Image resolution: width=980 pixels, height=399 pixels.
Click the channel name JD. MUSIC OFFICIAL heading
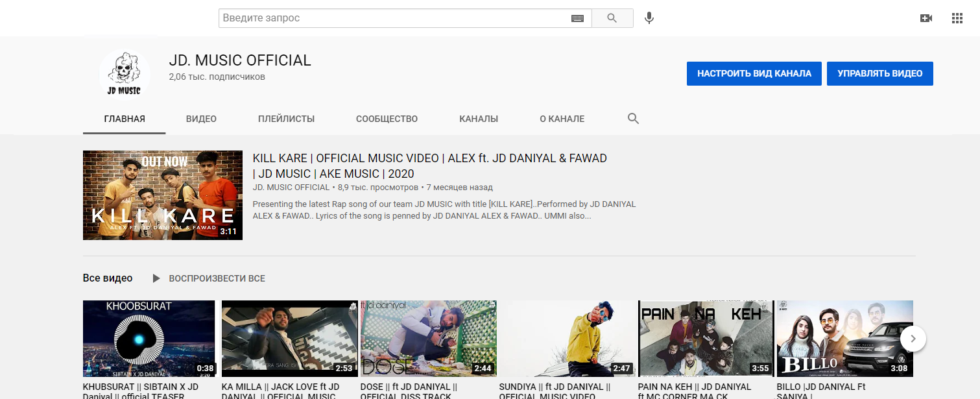click(x=240, y=60)
